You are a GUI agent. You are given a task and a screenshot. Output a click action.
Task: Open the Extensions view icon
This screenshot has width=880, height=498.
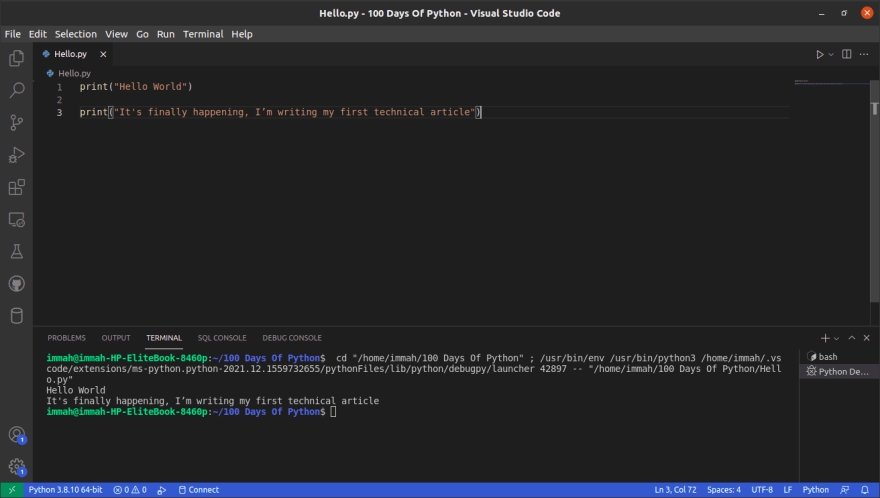tap(17, 187)
